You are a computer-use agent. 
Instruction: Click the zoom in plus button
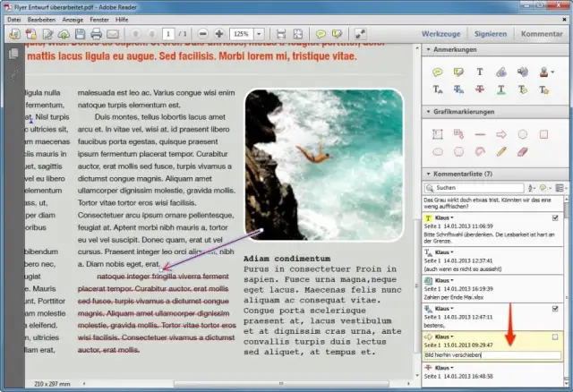[x=219, y=34]
